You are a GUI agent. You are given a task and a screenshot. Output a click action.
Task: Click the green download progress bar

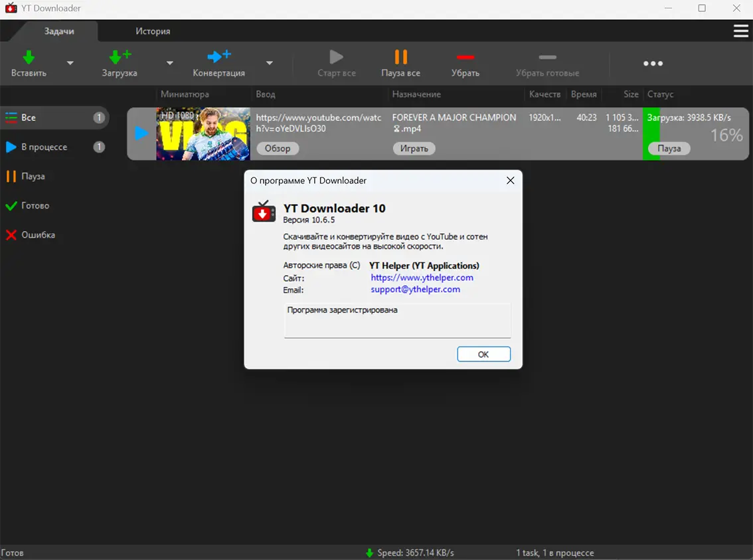[651, 134]
